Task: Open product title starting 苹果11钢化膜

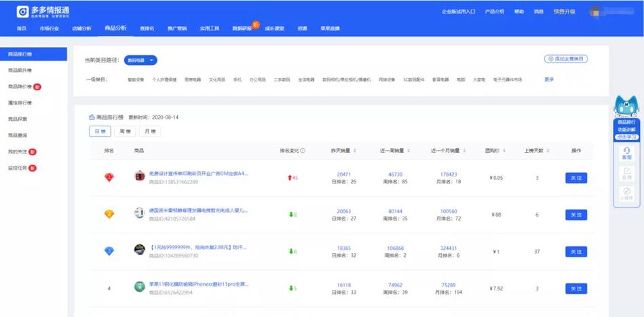Action: pos(198,284)
